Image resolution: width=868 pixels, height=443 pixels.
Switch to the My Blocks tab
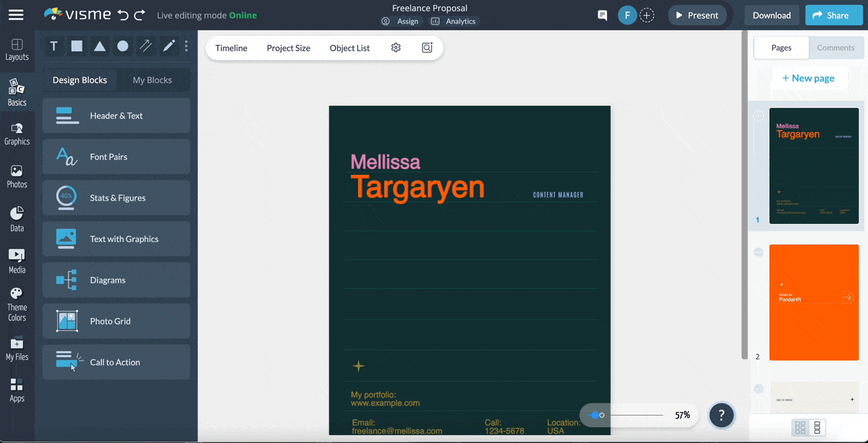tap(152, 80)
